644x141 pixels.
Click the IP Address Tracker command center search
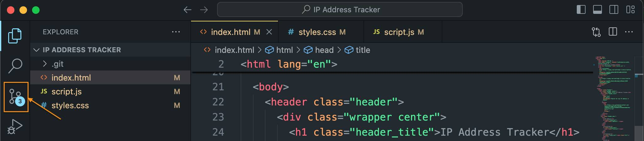point(340,9)
